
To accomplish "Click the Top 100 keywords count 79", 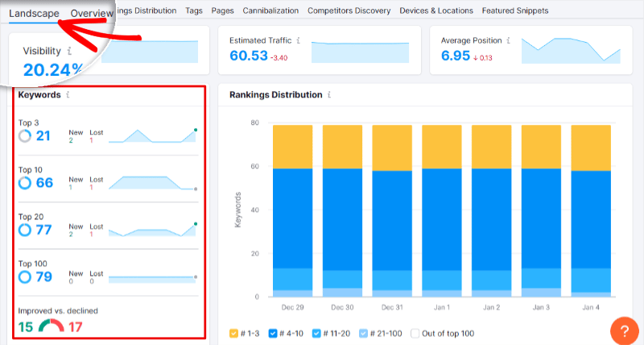I will coord(44,277).
